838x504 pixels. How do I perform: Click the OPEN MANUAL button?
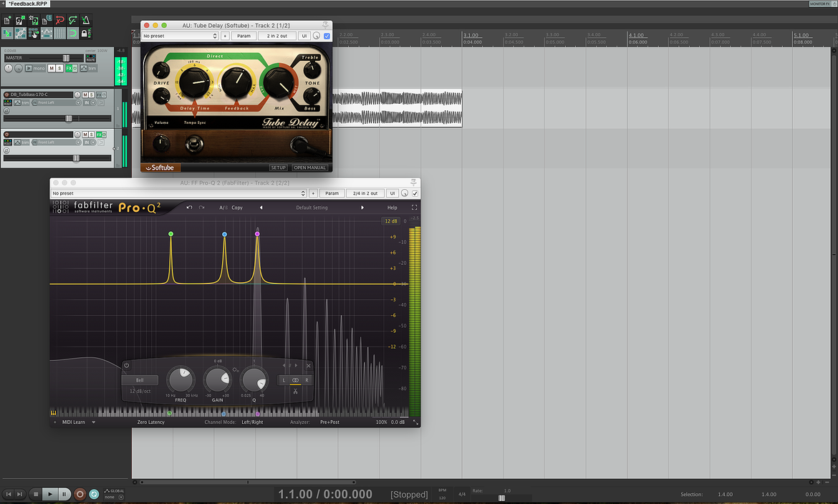tap(309, 168)
